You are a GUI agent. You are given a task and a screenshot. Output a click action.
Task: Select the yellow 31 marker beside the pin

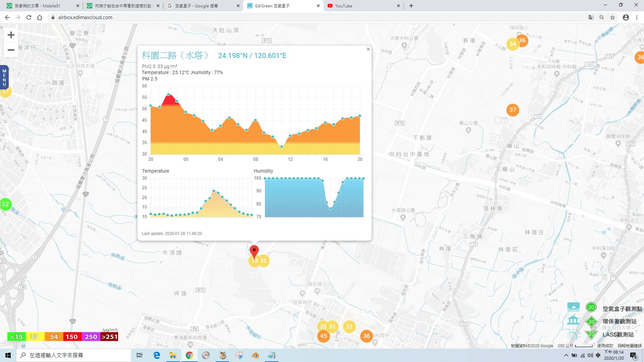264,260
